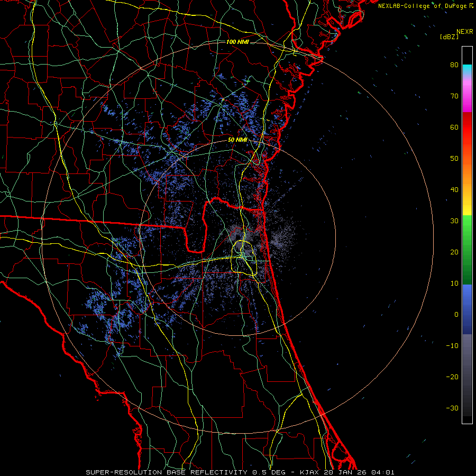Click the 100 NMI range ring label
476x476 pixels.
237,42
